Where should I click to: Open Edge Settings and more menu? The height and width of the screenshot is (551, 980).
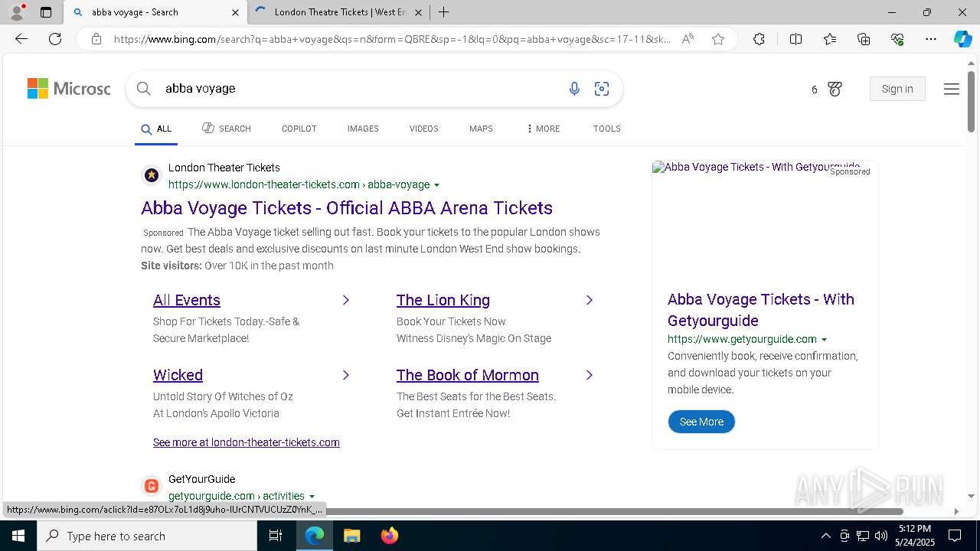coord(931,39)
